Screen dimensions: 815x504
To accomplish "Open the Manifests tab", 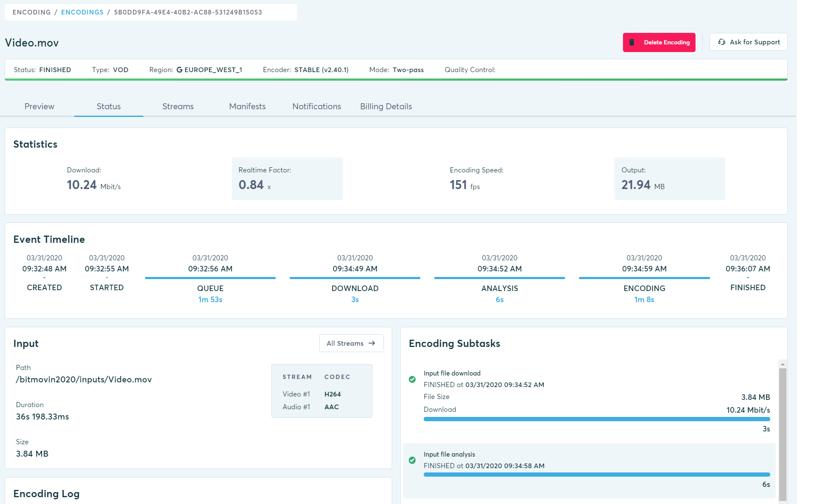I will 247,106.
